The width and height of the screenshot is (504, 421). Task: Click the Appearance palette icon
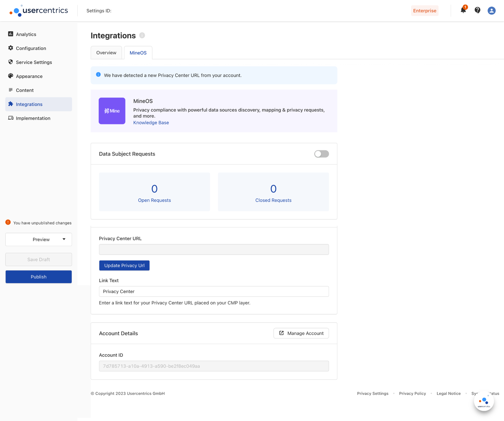point(11,76)
